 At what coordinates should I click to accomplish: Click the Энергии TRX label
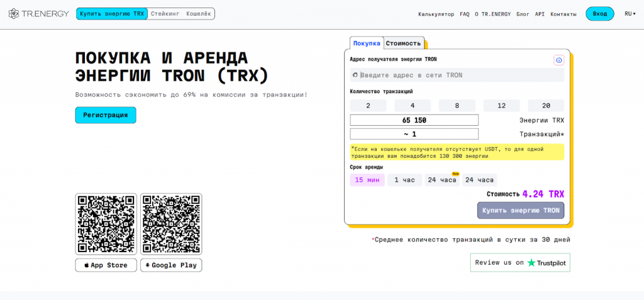[x=541, y=120]
